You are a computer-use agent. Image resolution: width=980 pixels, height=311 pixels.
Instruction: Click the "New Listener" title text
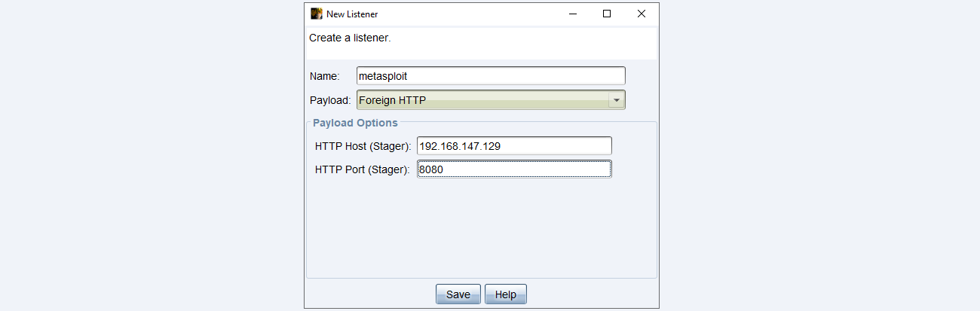click(352, 14)
